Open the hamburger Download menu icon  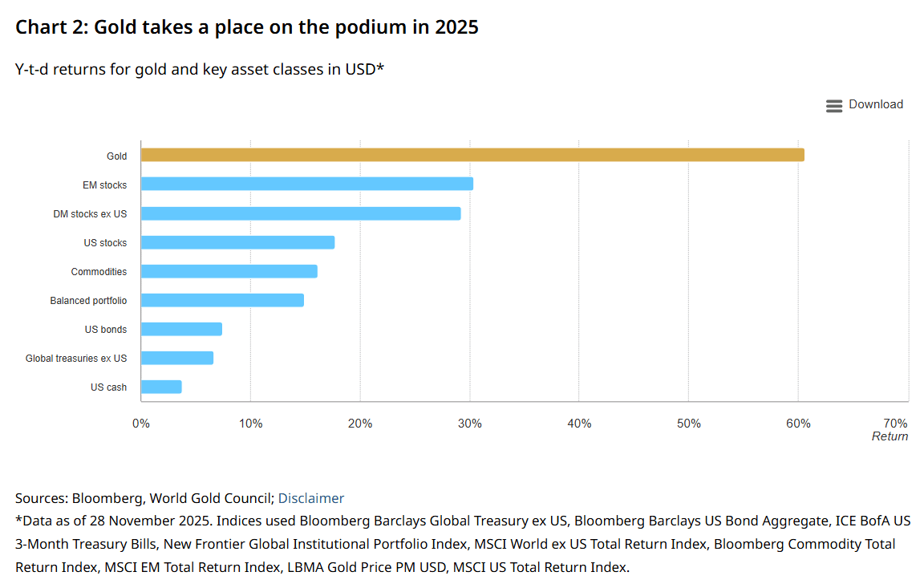click(x=834, y=105)
